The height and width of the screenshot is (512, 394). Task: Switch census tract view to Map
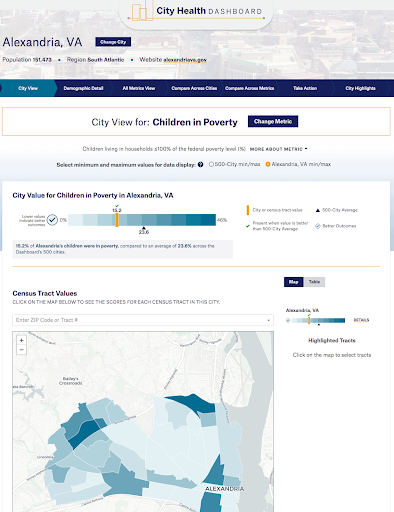coord(294,282)
